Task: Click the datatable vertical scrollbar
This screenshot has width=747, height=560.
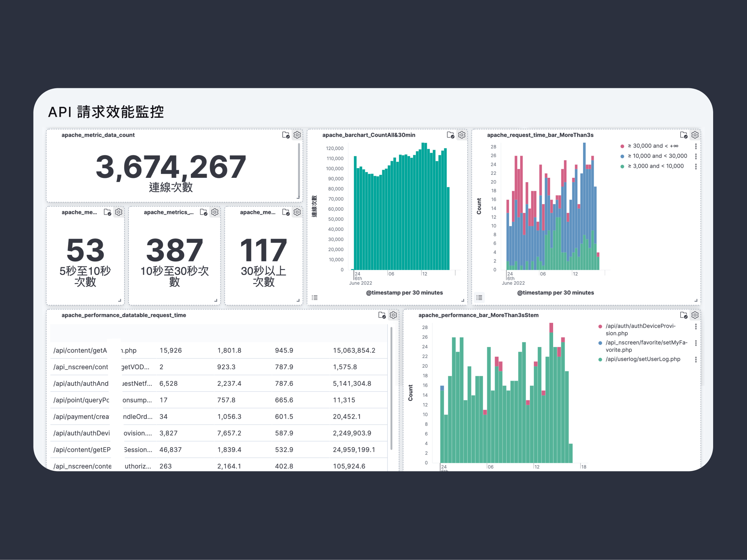Action: point(391,388)
